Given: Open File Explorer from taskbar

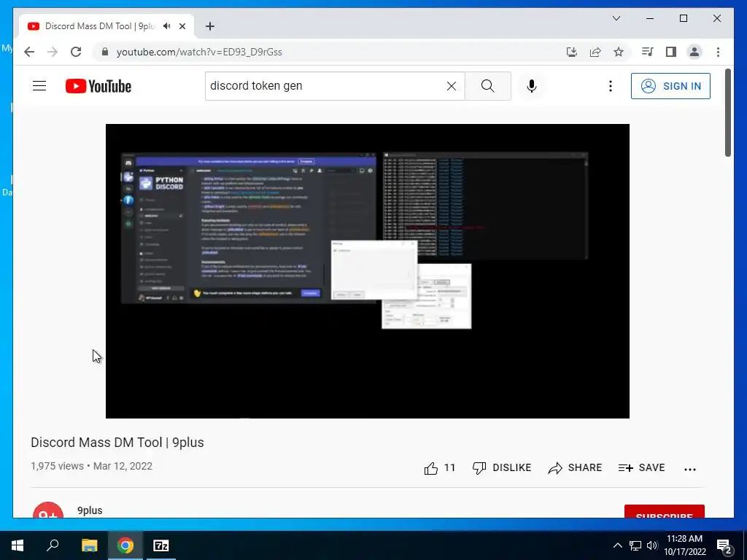Looking at the screenshot, I should (x=89, y=545).
